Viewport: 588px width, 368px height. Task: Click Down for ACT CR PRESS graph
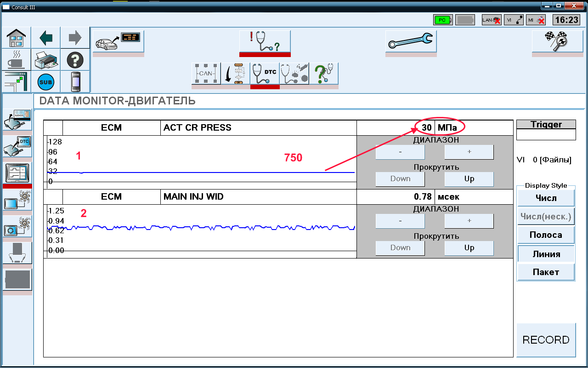tap(400, 179)
